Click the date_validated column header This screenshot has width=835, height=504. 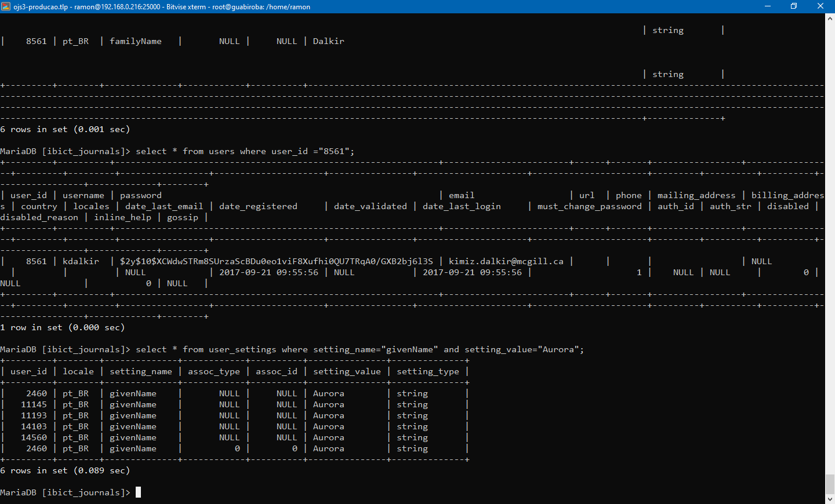pos(371,206)
